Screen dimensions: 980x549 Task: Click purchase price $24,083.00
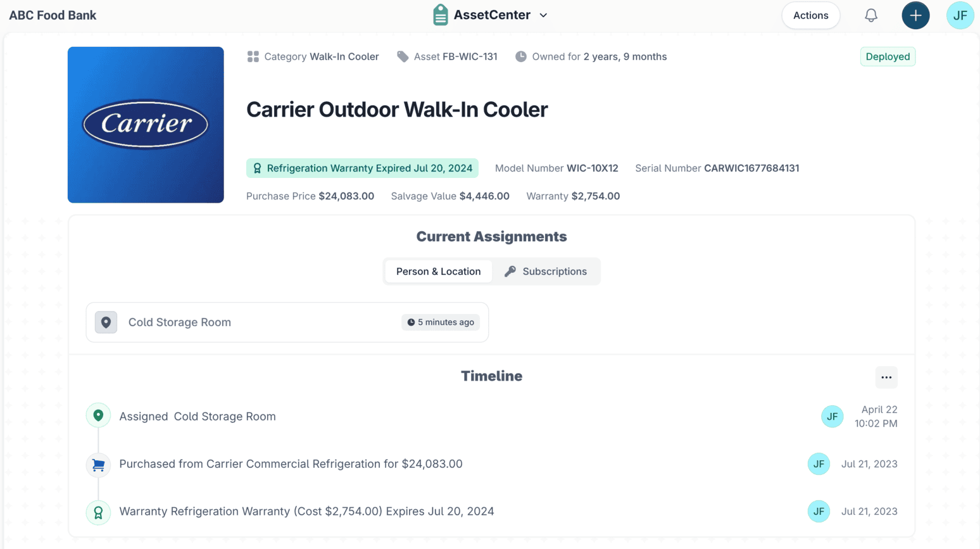[x=346, y=196]
